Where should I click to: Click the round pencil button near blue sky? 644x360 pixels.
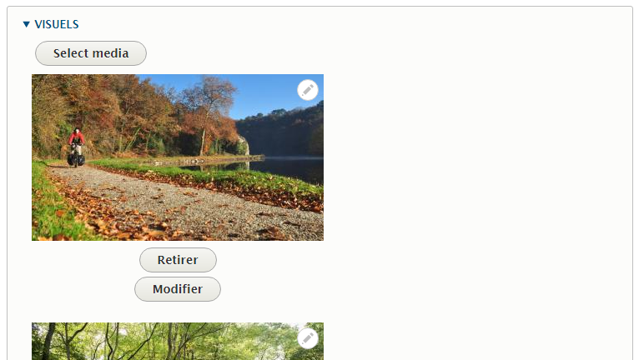(308, 90)
